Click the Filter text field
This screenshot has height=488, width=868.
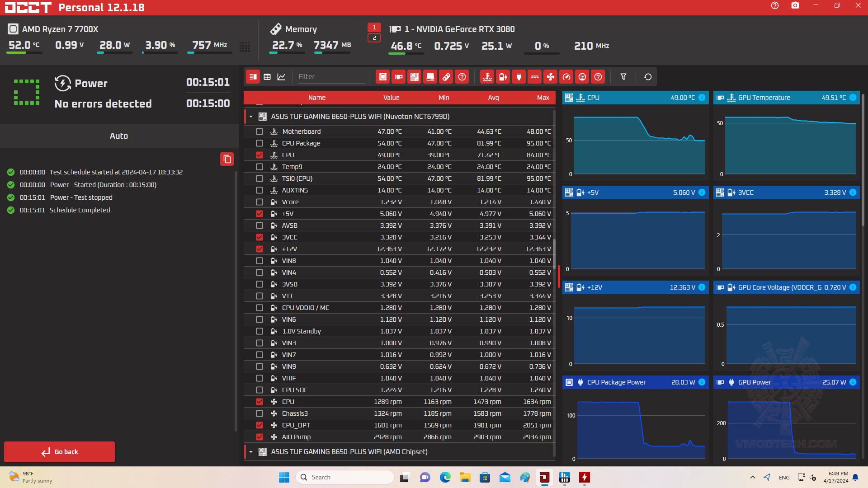[x=330, y=77]
